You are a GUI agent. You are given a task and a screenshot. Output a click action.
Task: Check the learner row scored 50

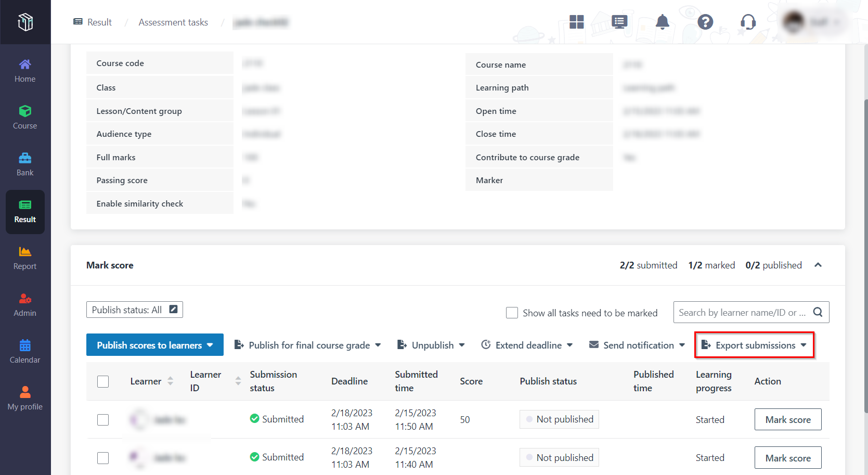[x=103, y=420]
